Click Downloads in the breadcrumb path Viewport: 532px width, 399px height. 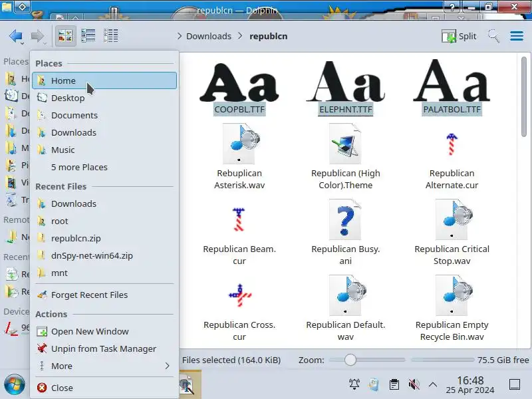[x=209, y=36]
